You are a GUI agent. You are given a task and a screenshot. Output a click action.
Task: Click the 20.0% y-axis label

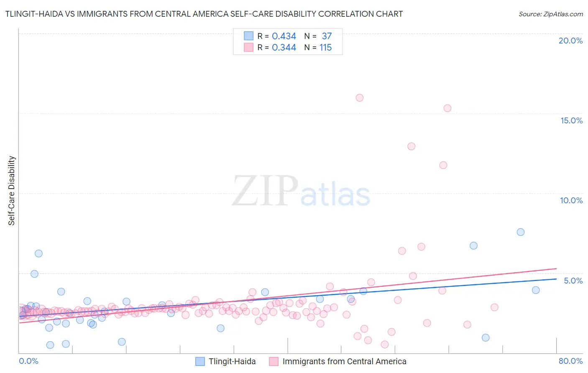coord(570,41)
